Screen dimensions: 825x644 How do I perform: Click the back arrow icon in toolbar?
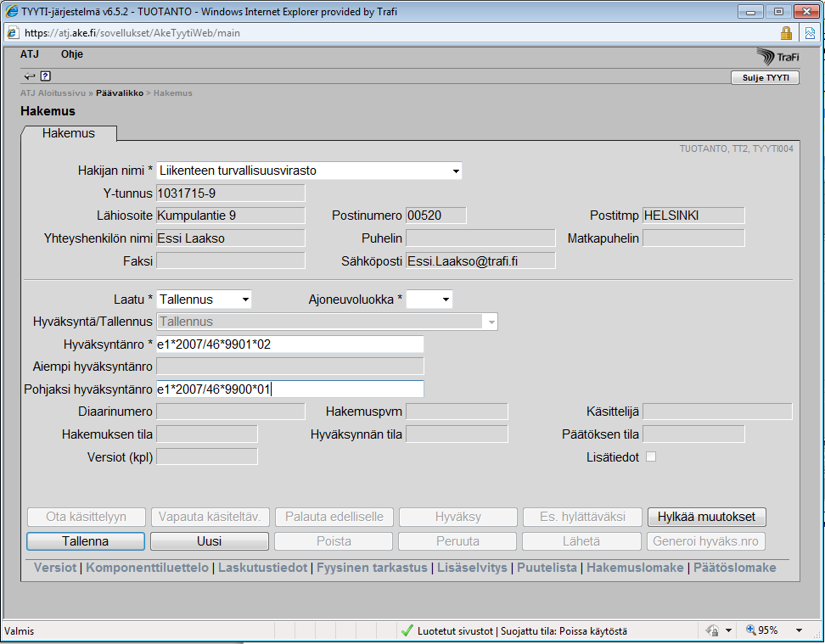[30, 76]
